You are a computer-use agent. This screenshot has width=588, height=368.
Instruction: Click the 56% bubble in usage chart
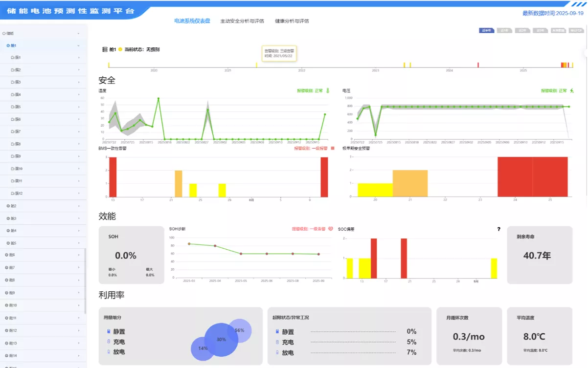(x=240, y=330)
